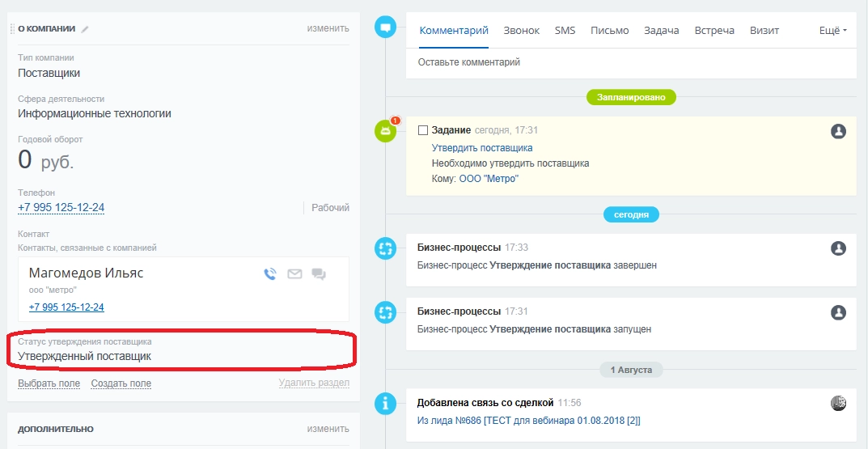Image resolution: width=868 pixels, height=449 pixels.
Task: Click contact card phone number link
Action: pyautogui.click(x=66, y=307)
